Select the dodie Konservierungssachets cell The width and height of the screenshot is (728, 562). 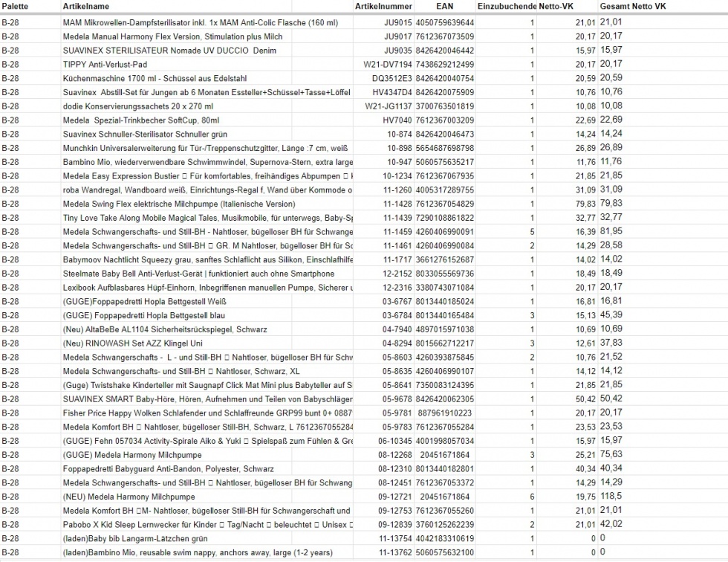point(138,106)
